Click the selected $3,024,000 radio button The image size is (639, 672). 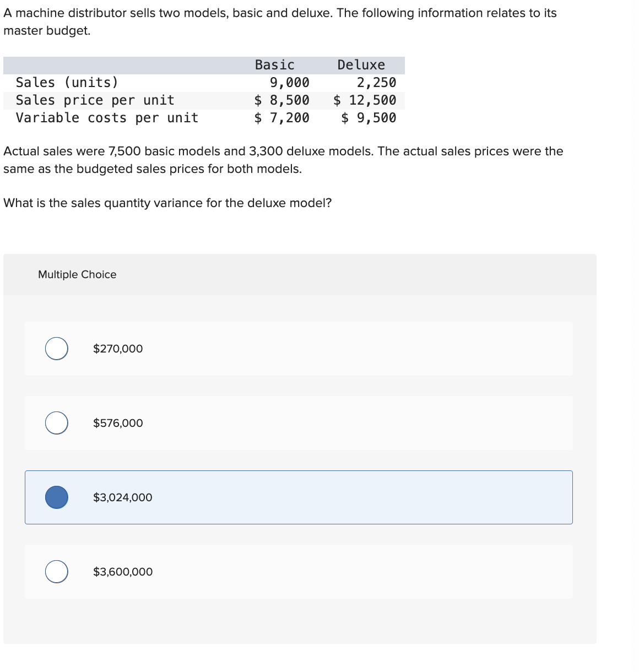pyautogui.click(x=57, y=497)
